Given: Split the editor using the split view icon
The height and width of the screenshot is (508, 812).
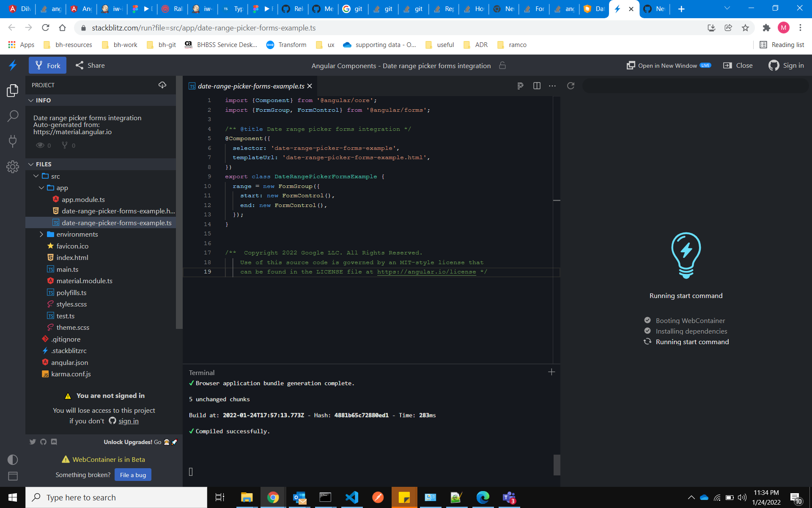Looking at the screenshot, I should click(x=537, y=86).
